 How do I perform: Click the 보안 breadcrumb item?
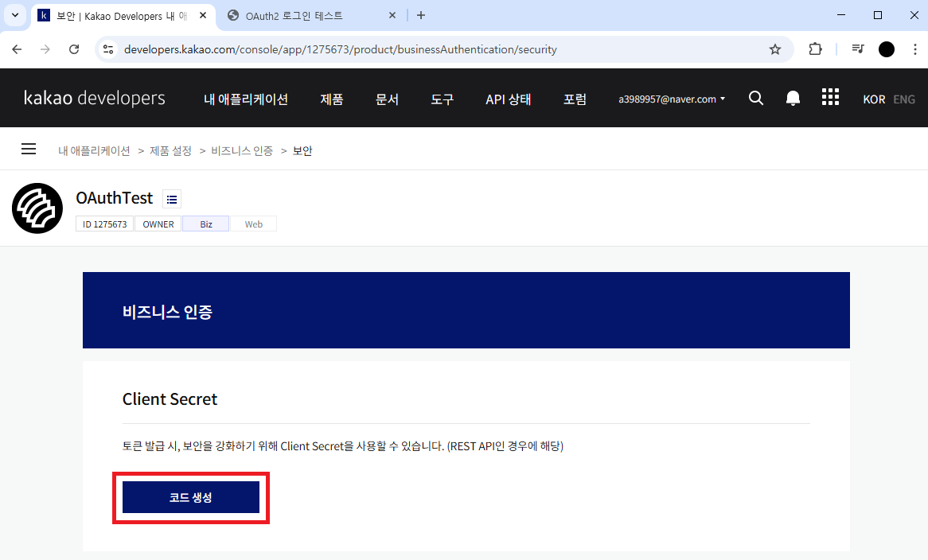(x=302, y=151)
